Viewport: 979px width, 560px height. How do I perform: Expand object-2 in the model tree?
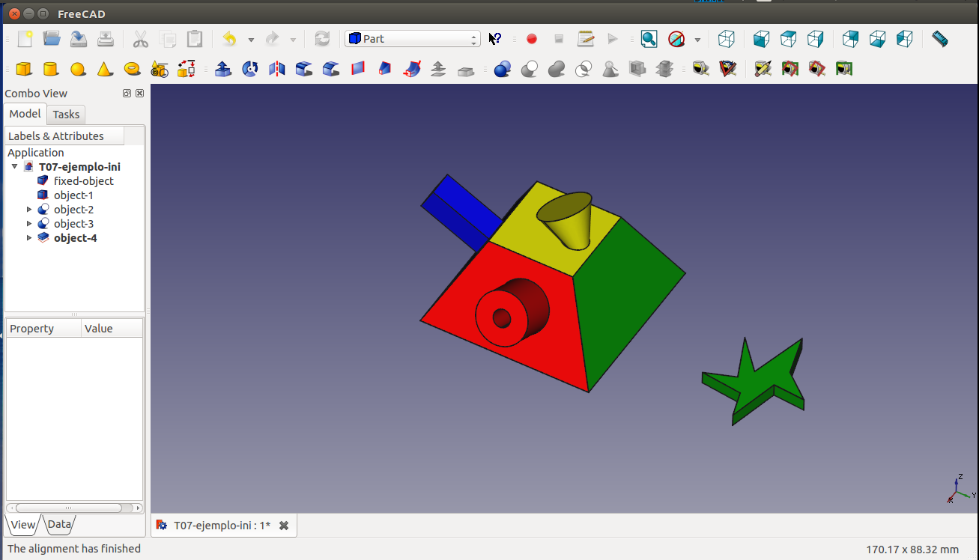coord(30,210)
